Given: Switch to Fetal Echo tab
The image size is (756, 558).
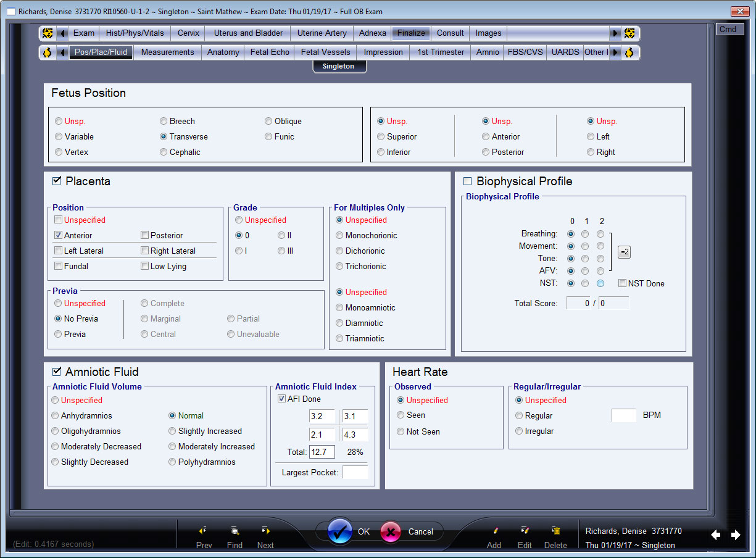Looking at the screenshot, I should pos(270,52).
